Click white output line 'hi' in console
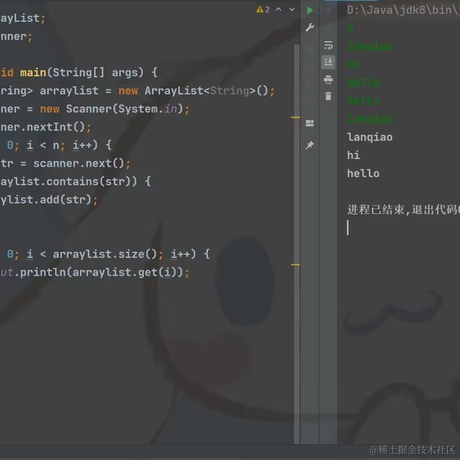 tap(353, 155)
